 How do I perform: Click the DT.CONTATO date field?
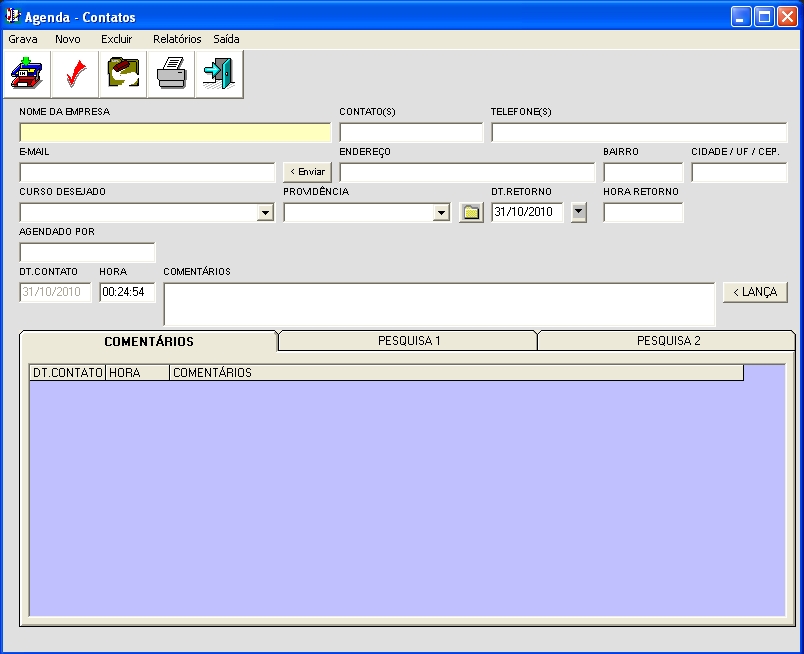click(x=55, y=292)
